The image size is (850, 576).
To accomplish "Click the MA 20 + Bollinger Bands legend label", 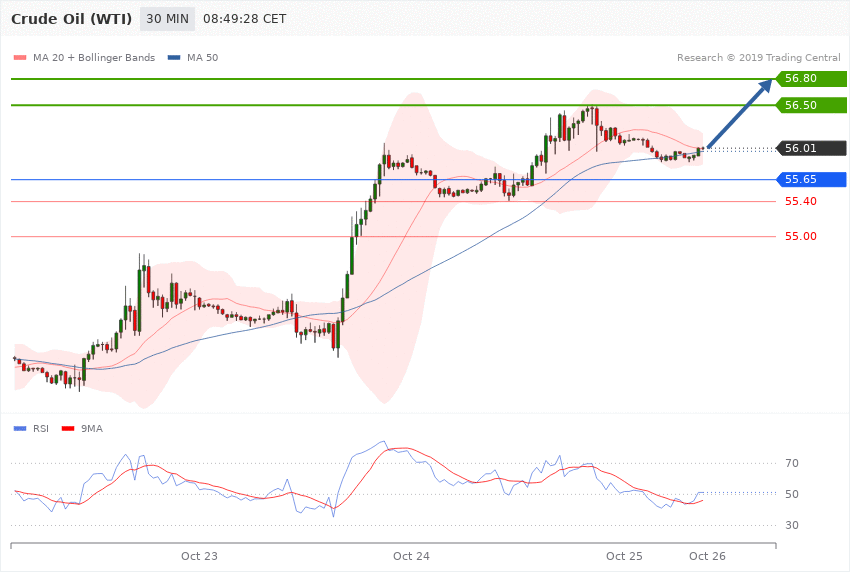I will pos(94,57).
